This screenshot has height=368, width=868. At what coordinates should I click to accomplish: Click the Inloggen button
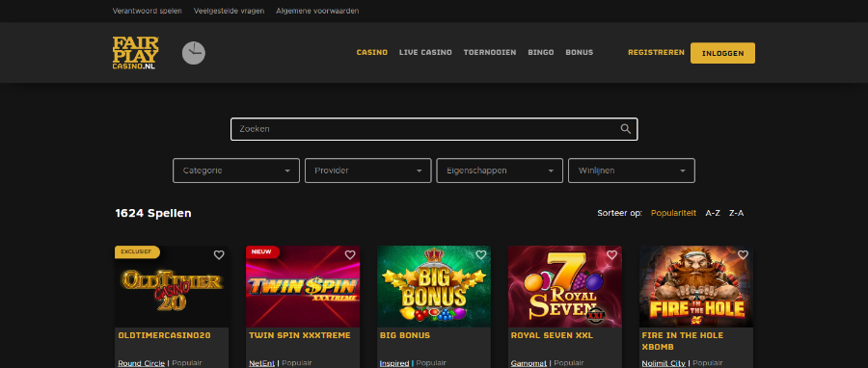(722, 53)
